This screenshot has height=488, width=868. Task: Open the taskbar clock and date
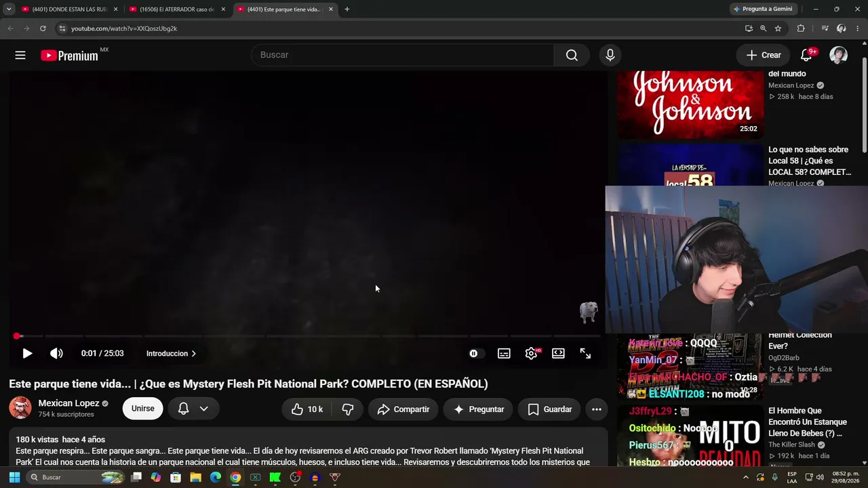pos(846,477)
